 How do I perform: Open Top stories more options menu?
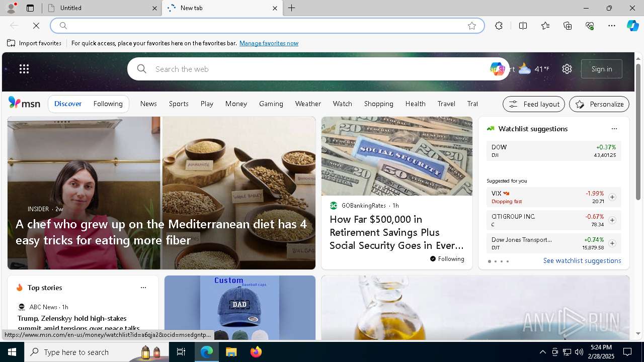pyautogui.click(x=143, y=288)
